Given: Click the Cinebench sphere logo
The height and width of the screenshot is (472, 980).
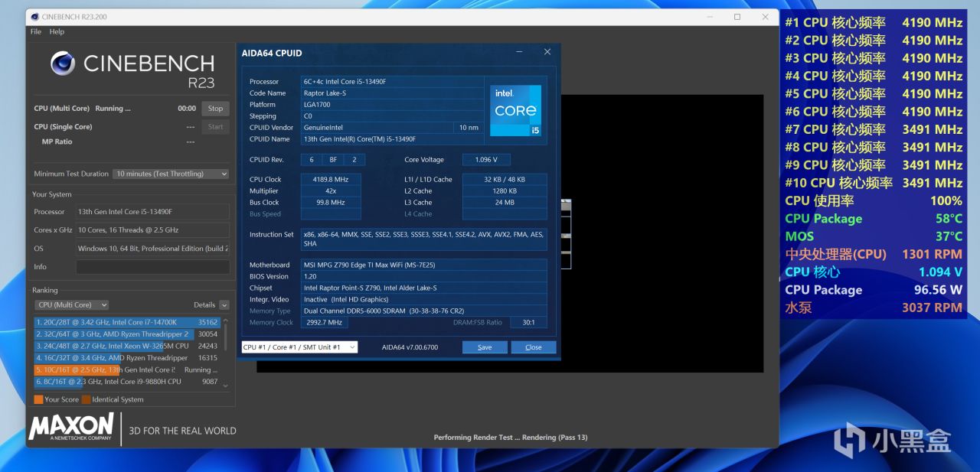Looking at the screenshot, I should pyautogui.click(x=63, y=63).
